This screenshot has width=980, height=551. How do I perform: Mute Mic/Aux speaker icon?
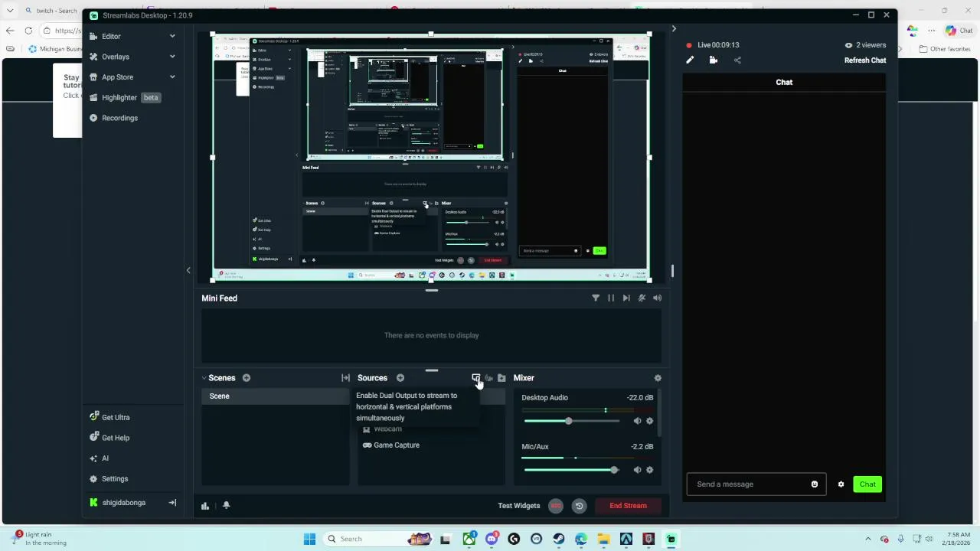coord(637,470)
